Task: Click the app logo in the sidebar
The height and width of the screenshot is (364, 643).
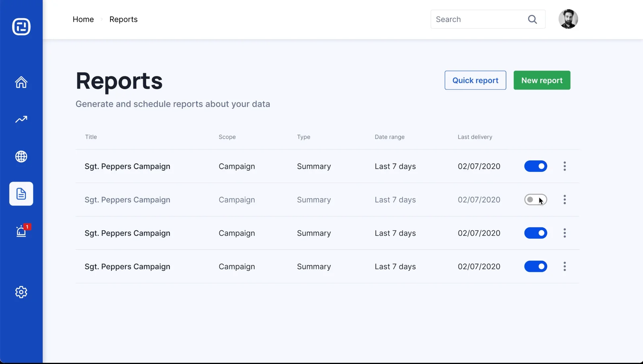Action: pos(21,27)
